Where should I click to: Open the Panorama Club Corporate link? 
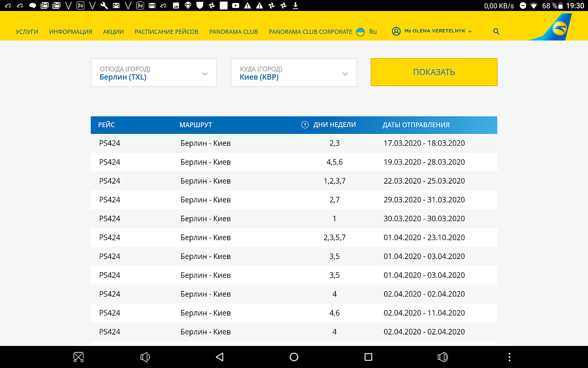310,32
